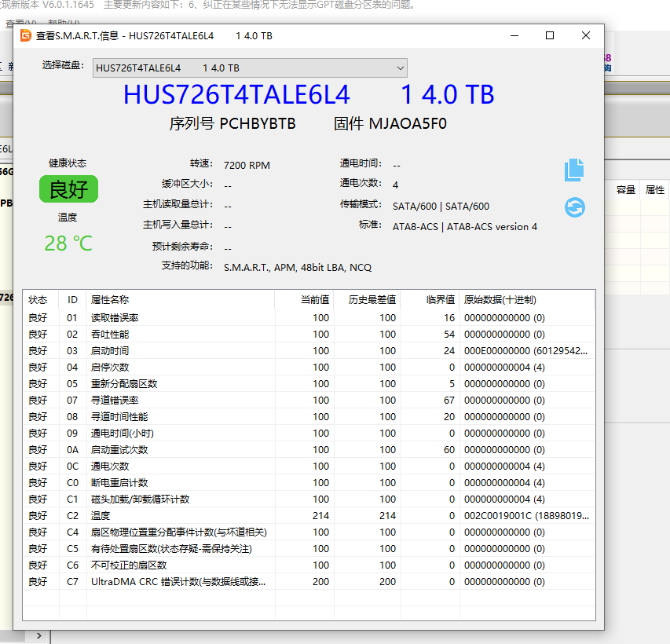Select the 温度 row with ID C2
The width and height of the screenshot is (670, 644).
101,516
